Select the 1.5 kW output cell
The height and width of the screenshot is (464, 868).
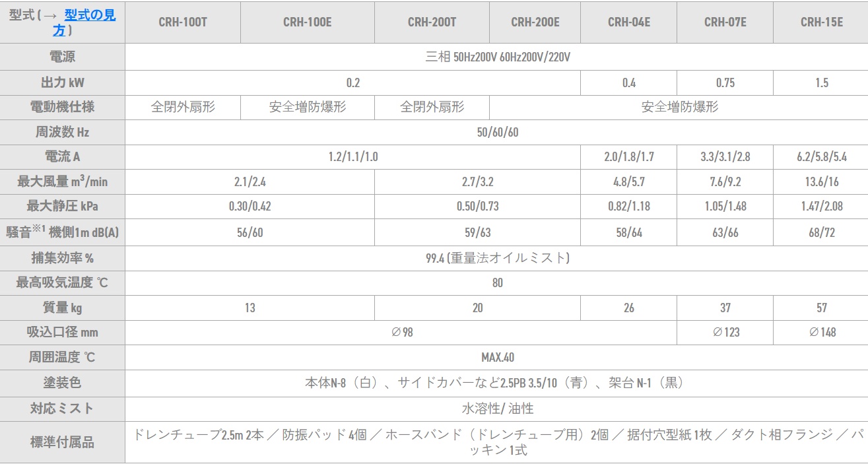pyautogui.click(x=821, y=83)
